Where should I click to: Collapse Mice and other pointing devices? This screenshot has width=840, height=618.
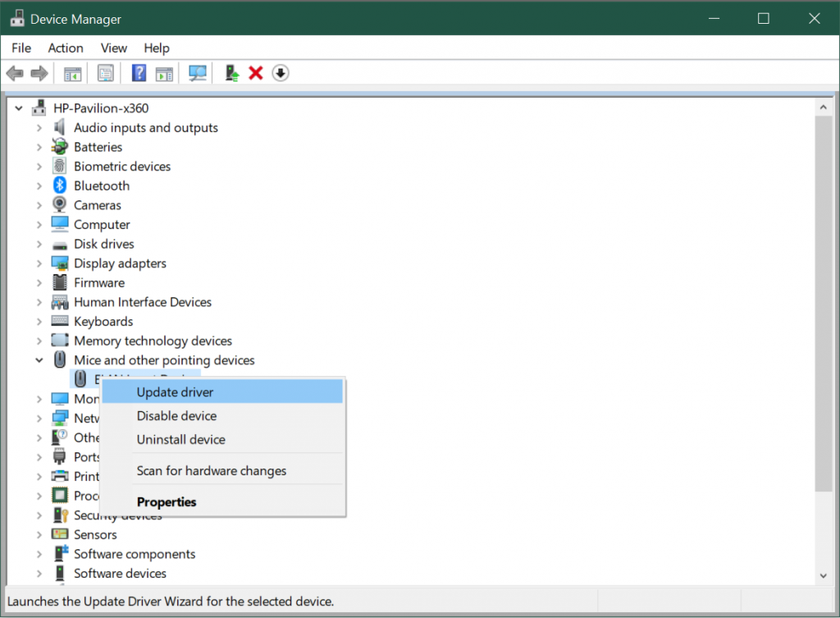click(x=39, y=360)
